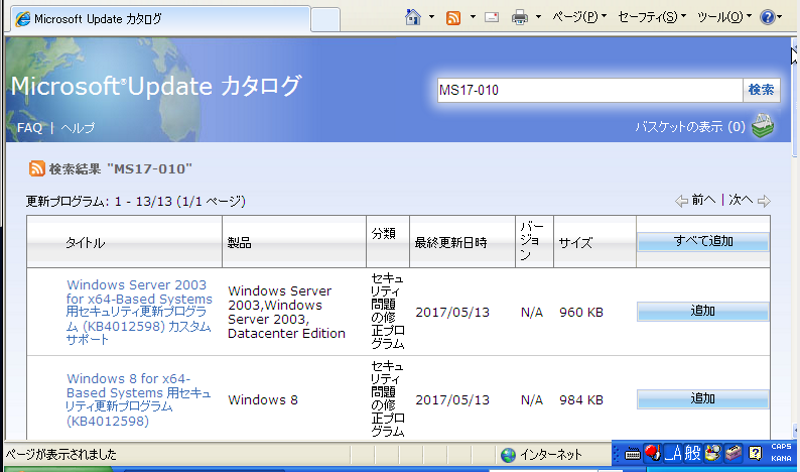Select the 2017/05/13 date for Windows 8
Viewport: 800px width, 472px height.
[453, 400]
